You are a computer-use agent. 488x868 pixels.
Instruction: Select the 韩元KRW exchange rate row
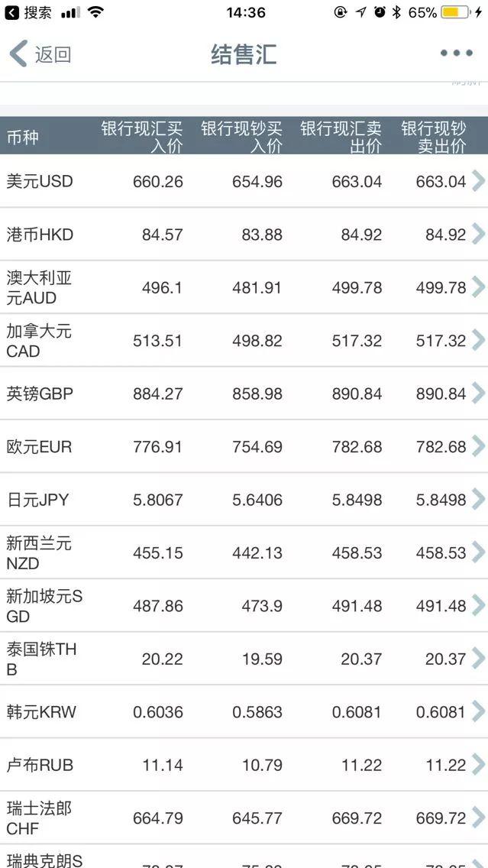pyautogui.click(x=244, y=711)
